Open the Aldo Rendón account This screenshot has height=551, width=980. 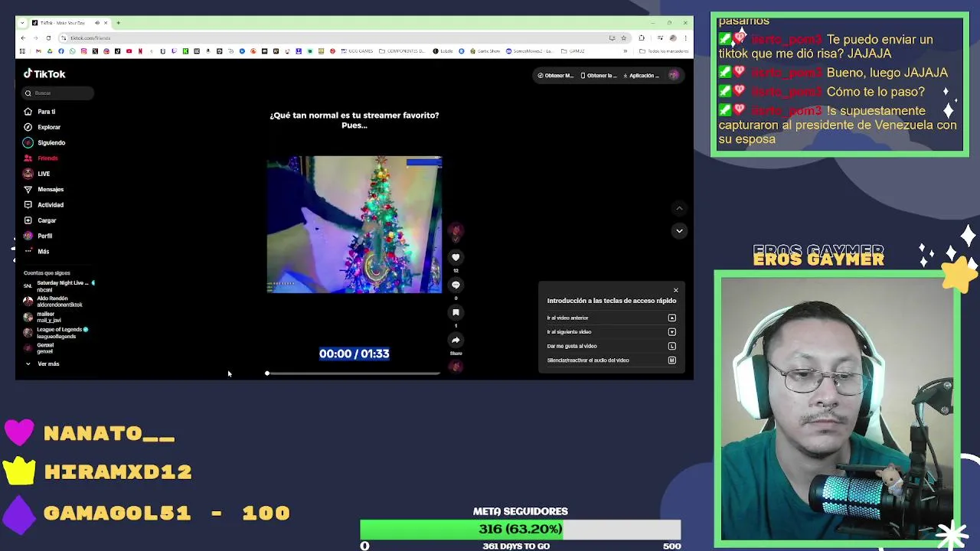point(53,302)
